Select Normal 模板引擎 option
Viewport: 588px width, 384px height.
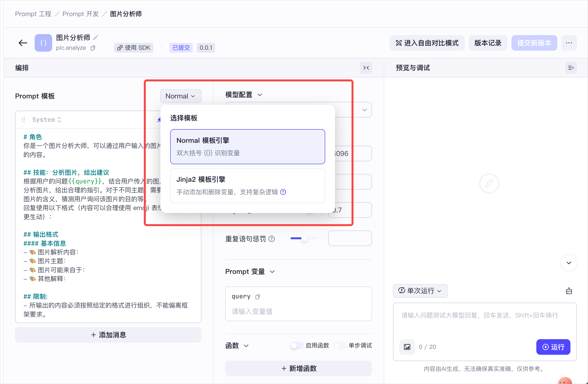247,147
